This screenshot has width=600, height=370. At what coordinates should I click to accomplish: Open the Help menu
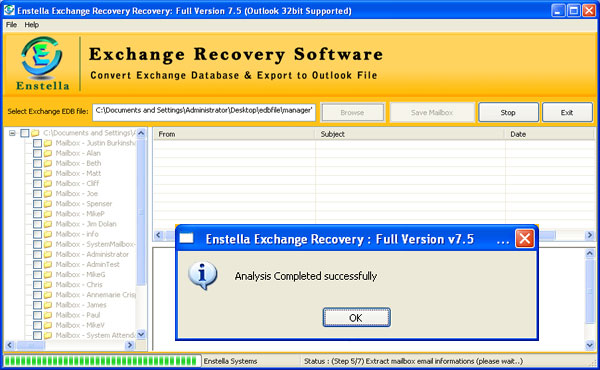click(32, 25)
